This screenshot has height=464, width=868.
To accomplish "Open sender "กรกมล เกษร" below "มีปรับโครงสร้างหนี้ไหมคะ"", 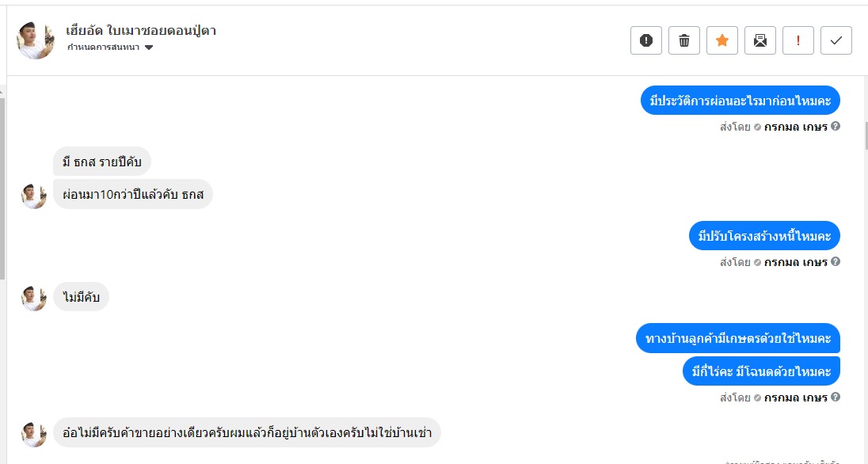I will [795, 262].
